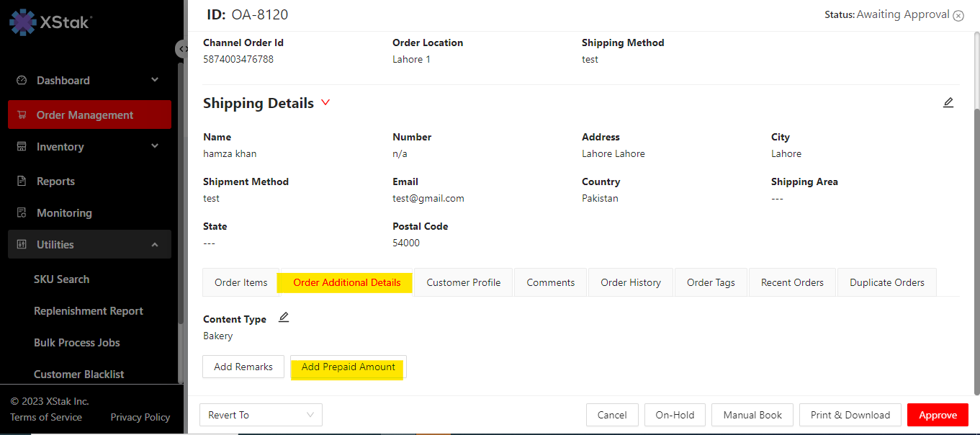This screenshot has width=980, height=435.
Task: Close order panel using status X icon
Action: 958,15
